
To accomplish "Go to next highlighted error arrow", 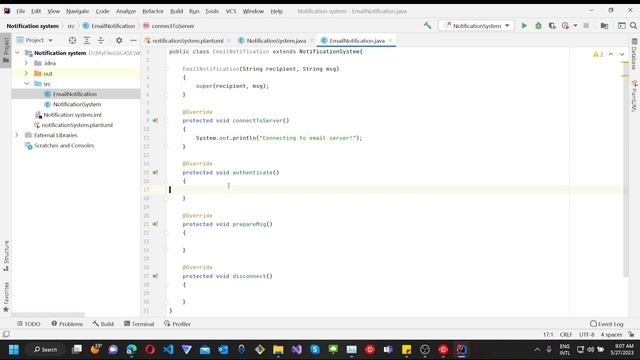I will click(x=622, y=54).
